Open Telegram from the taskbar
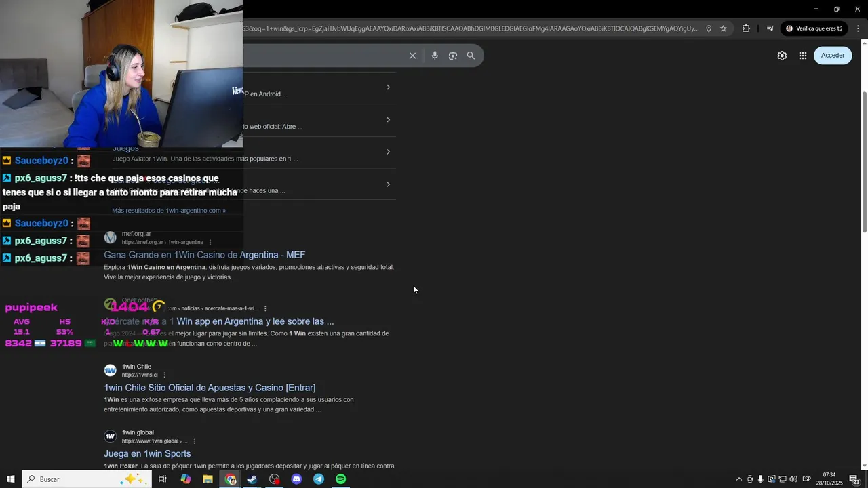868x488 pixels. pyautogui.click(x=319, y=479)
